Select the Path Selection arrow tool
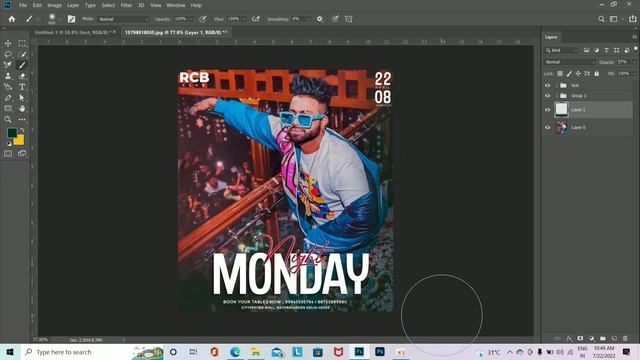 pos(22,98)
